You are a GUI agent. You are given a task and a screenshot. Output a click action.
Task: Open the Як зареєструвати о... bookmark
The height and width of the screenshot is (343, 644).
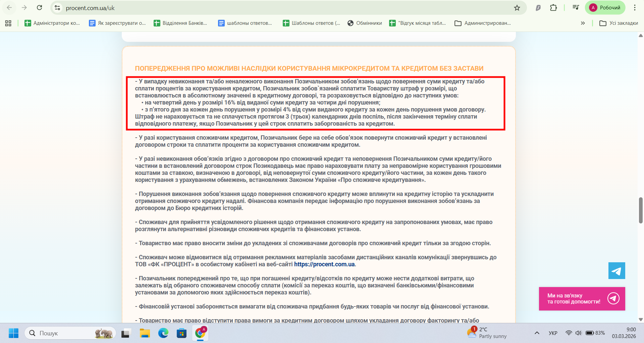coord(117,23)
